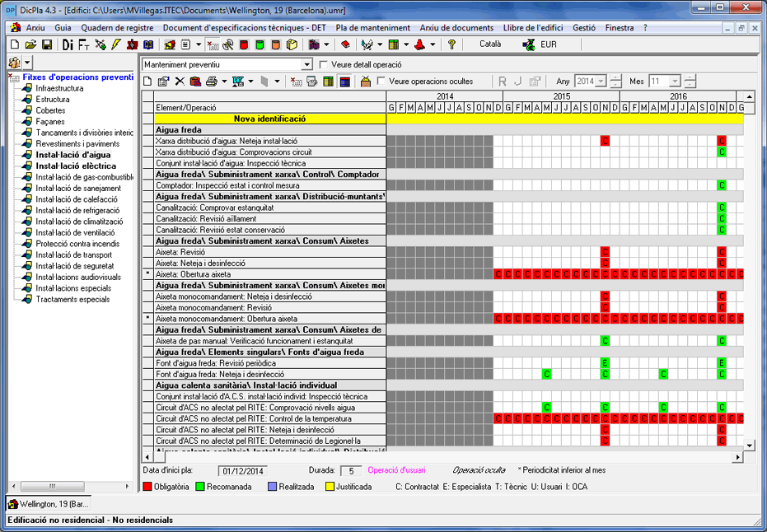
Task: Click the television icon in plan toolbar
Action: [366, 82]
